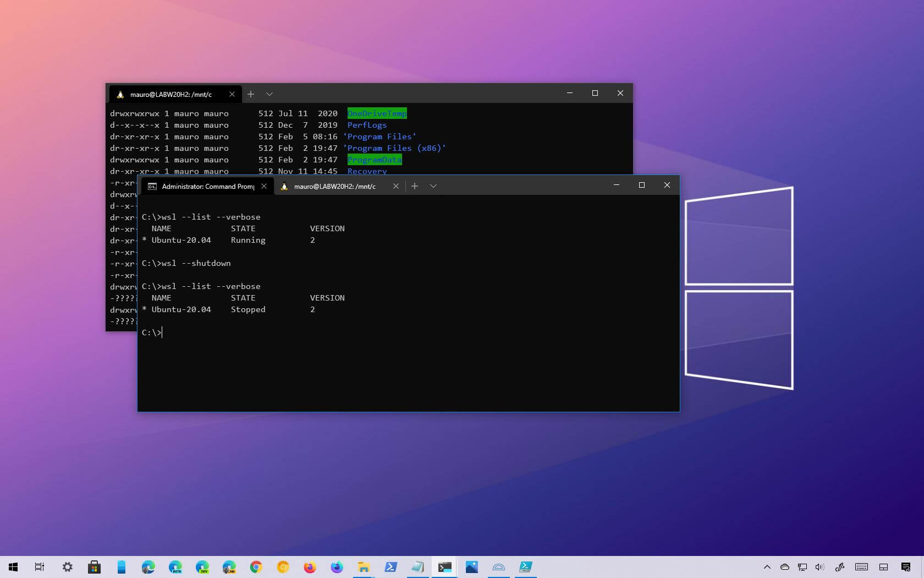The width and height of the screenshot is (924, 578).
Task: Open the new tab dropdown in foreground terminal
Action: tap(433, 186)
